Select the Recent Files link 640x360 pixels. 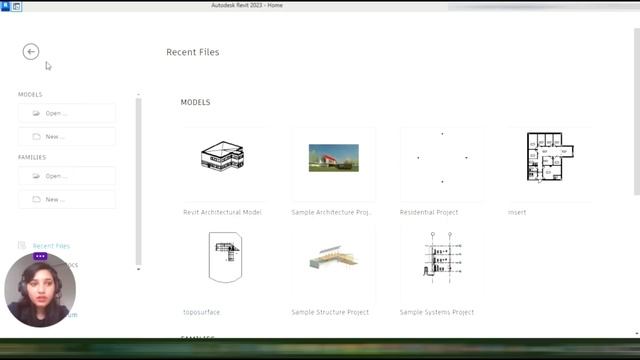click(x=51, y=246)
